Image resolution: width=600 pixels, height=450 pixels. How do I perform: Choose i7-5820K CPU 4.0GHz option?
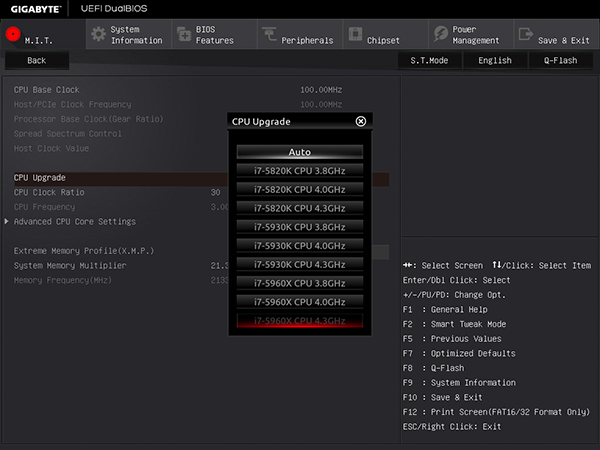(300, 189)
